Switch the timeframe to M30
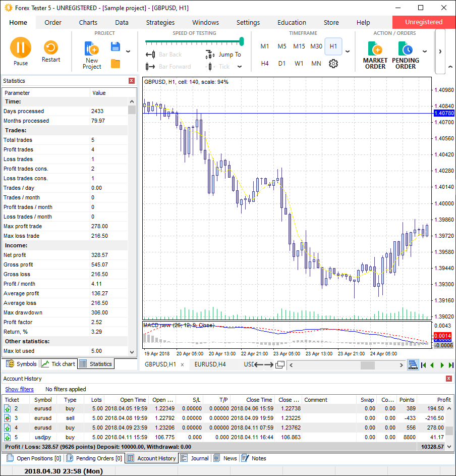Screen dimensions: 456x476 click(x=316, y=46)
